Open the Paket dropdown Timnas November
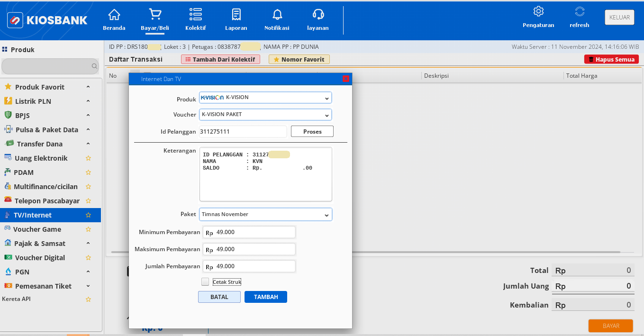The image size is (644, 336). click(x=265, y=215)
